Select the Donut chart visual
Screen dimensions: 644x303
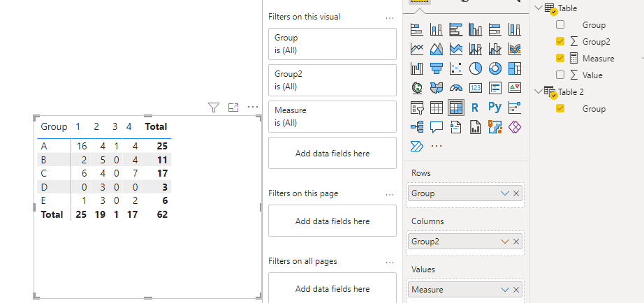pyautogui.click(x=495, y=68)
